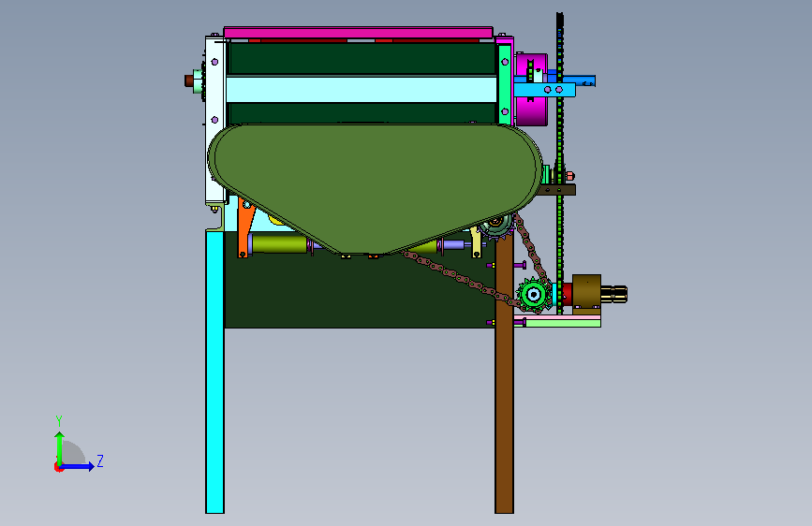Screen dimensions: 812x526
Task: Select the brown right support leg
Action: [x=504, y=372]
